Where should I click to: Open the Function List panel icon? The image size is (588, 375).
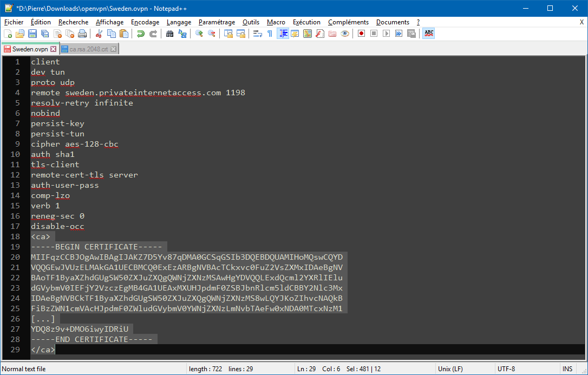[320, 34]
